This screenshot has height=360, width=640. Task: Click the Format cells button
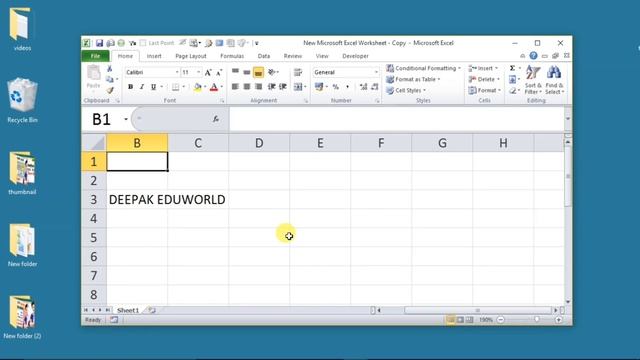(x=484, y=90)
